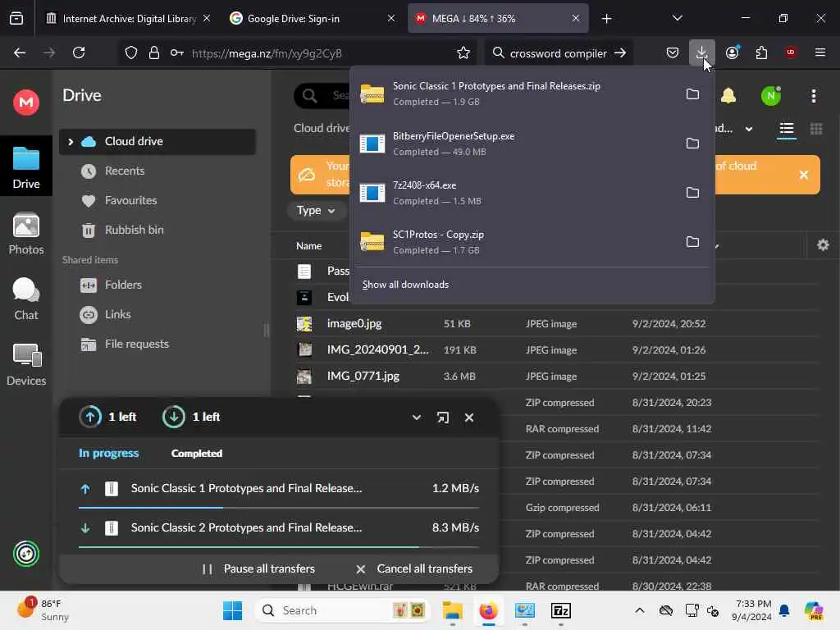This screenshot has width=840, height=630.
Task: Click the Sonic Classic 2 download progress bar
Action: click(x=279, y=547)
